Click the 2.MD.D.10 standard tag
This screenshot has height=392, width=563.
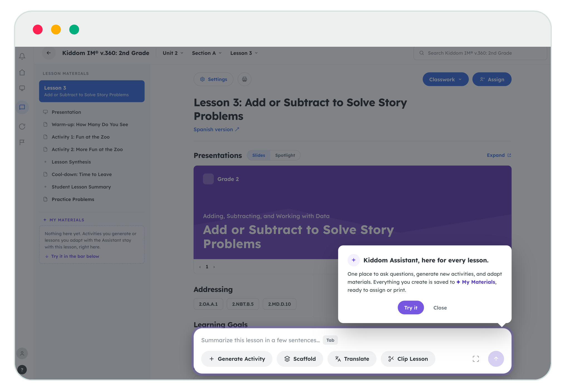[x=279, y=304]
